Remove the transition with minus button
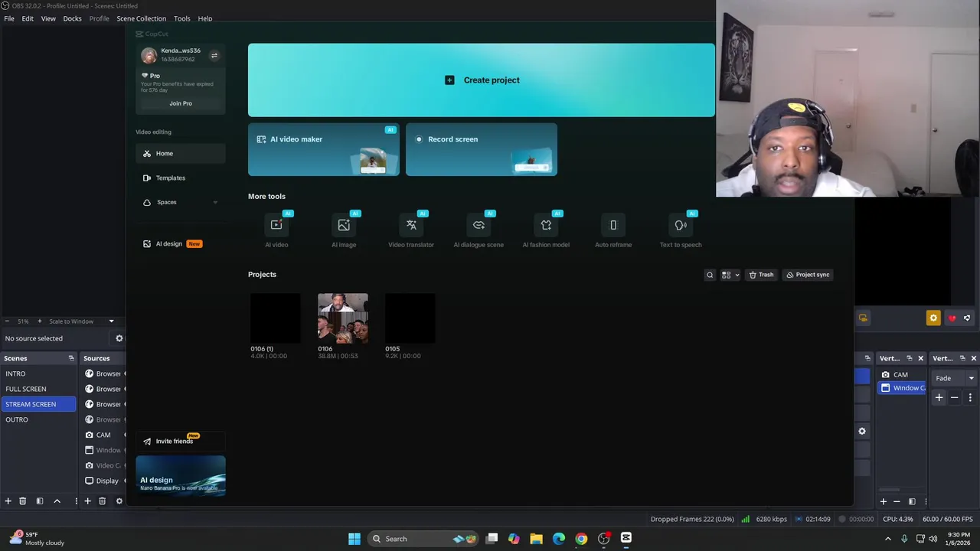 coord(954,397)
